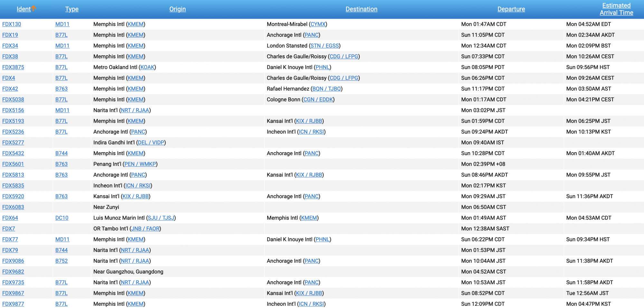The image size is (644, 308).
Task: Click KIX / RJBB origin in FDX5920 row
Action: 136,196
